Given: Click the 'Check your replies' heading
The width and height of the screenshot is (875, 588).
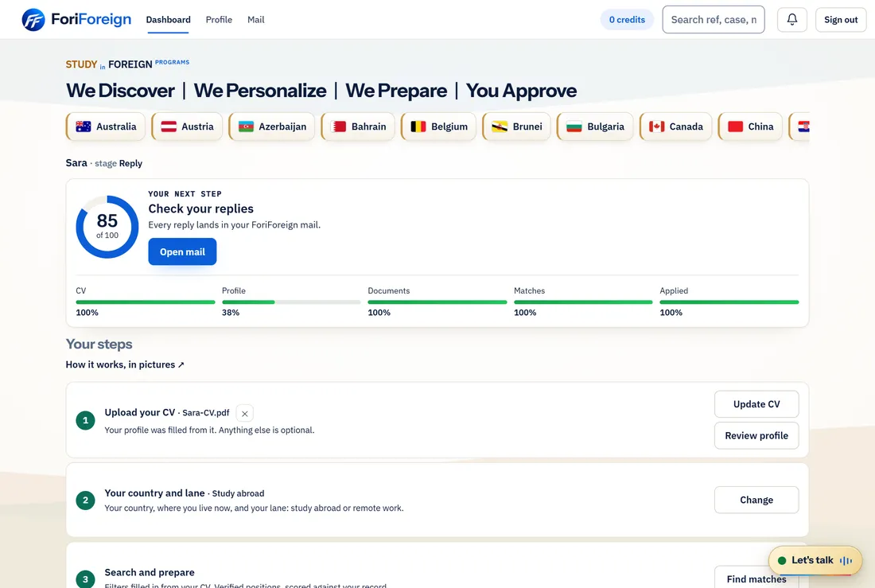Looking at the screenshot, I should pos(201,208).
